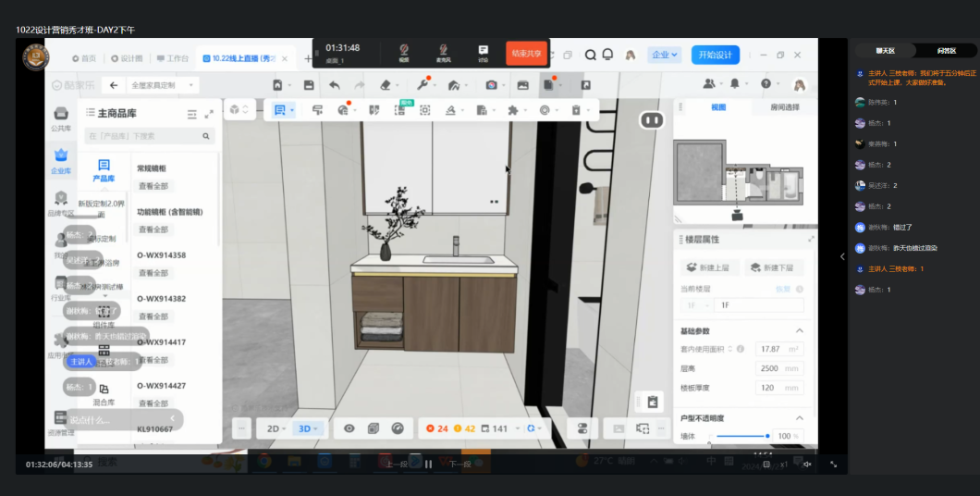Click the 开始设计 button
Viewport: 980px width, 496px height.
pyautogui.click(x=715, y=55)
